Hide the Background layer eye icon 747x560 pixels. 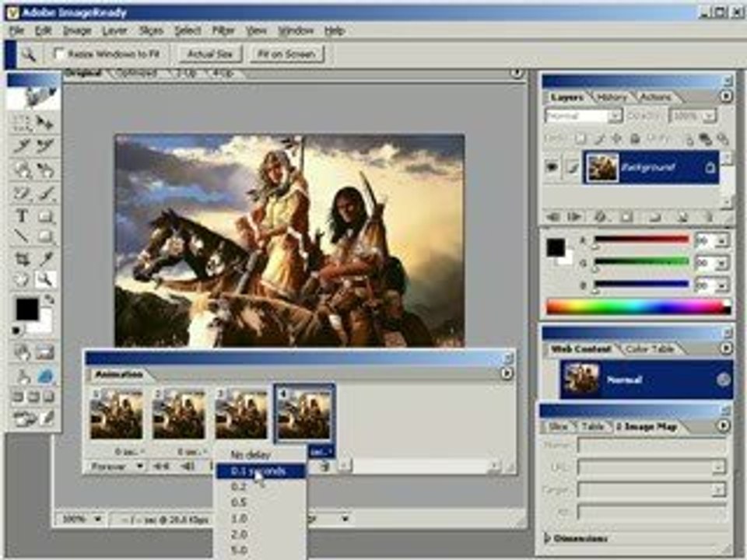click(552, 167)
